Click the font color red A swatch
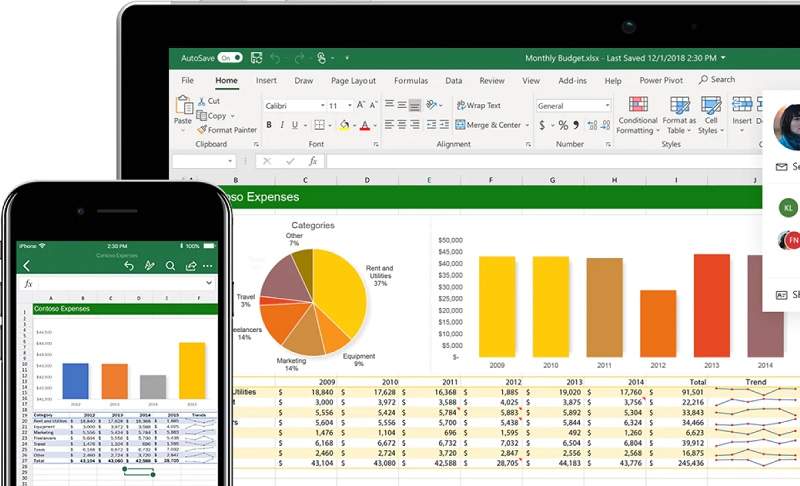 coord(365,125)
